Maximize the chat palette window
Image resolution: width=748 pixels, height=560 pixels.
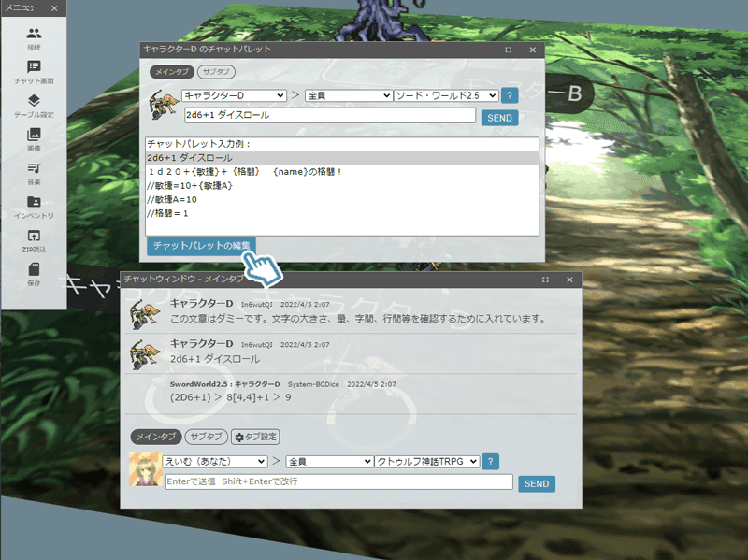point(509,50)
